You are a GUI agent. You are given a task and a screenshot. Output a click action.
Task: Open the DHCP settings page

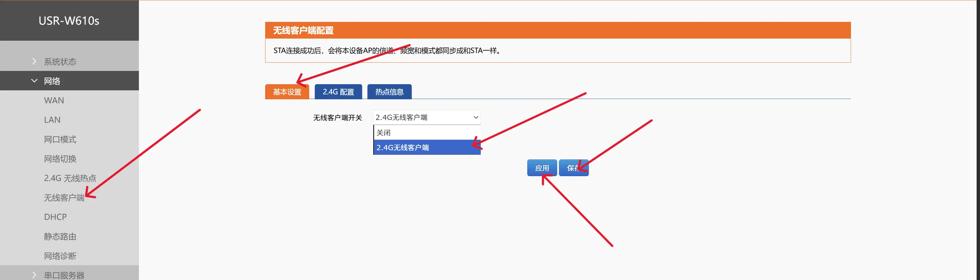click(55, 217)
